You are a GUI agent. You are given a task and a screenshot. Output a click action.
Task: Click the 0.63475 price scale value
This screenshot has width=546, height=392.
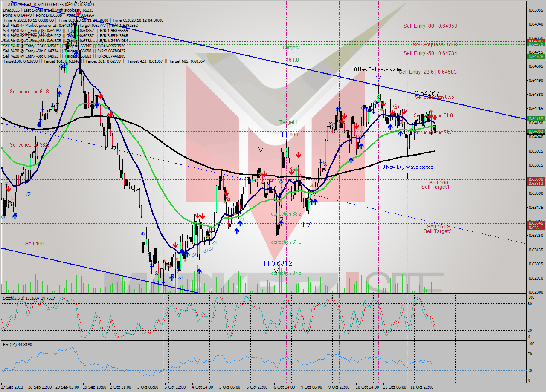[536, 208]
